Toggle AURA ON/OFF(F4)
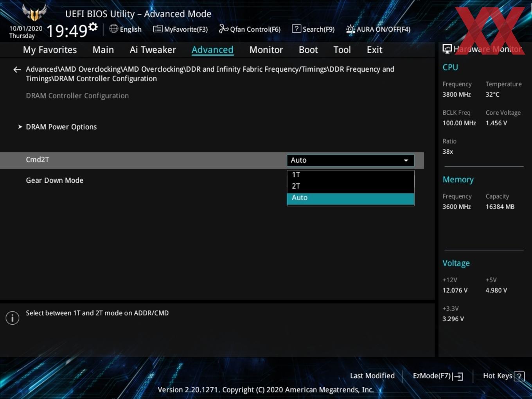Screen dimensions: 532x399 pos(378,29)
